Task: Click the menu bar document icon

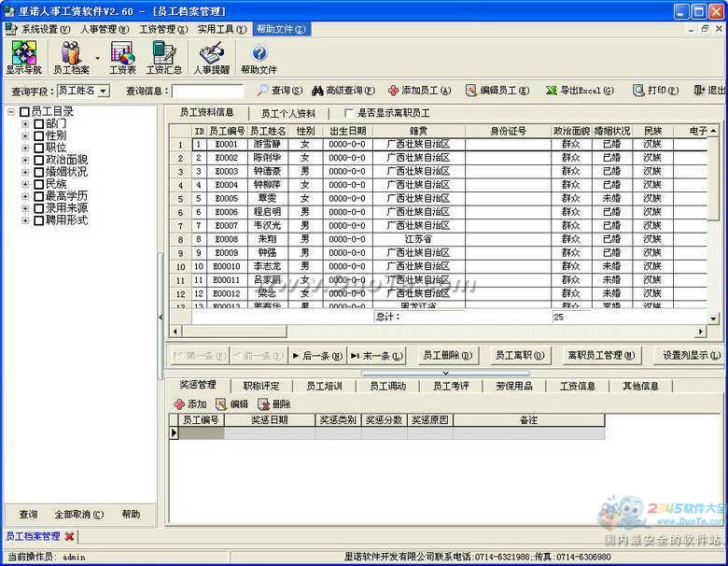Action: pos(10,29)
